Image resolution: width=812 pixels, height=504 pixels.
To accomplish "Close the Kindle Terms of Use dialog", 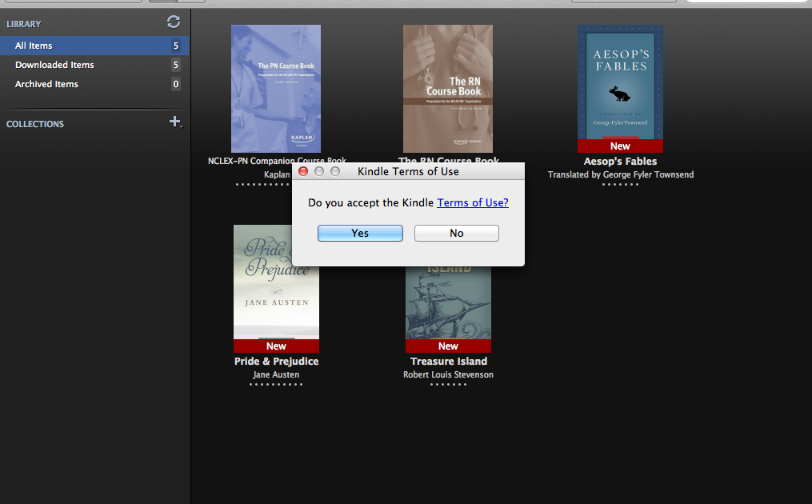I will (x=303, y=171).
